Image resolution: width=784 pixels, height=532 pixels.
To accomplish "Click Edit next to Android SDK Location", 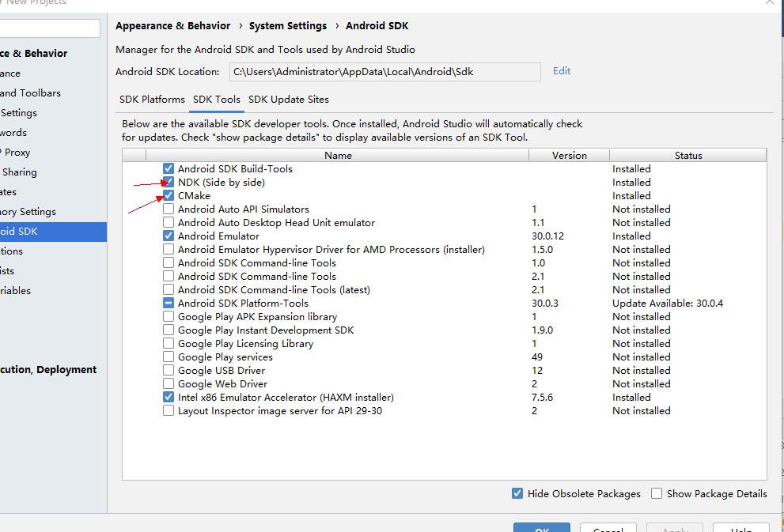I will coord(561,70).
